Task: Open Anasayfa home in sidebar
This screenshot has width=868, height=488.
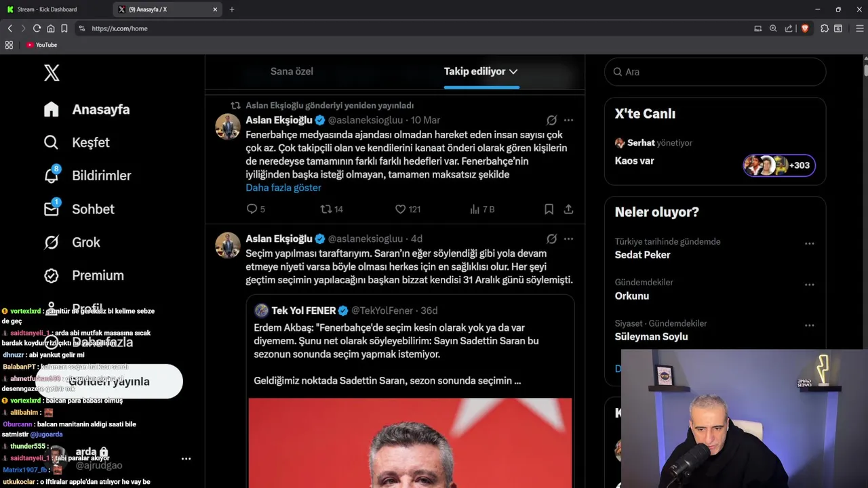Action: [87, 109]
